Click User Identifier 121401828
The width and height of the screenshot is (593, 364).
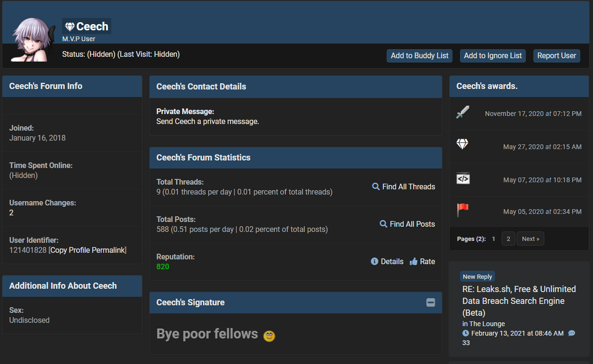click(28, 250)
